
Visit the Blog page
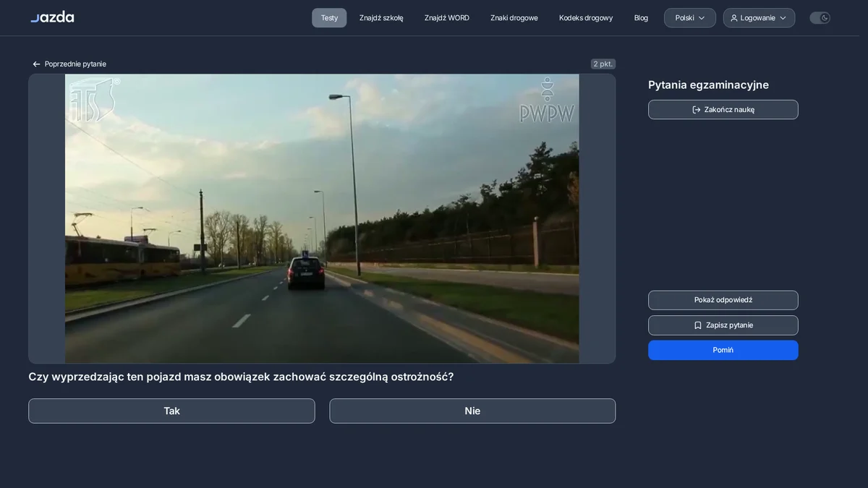click(x=641, y=18)
